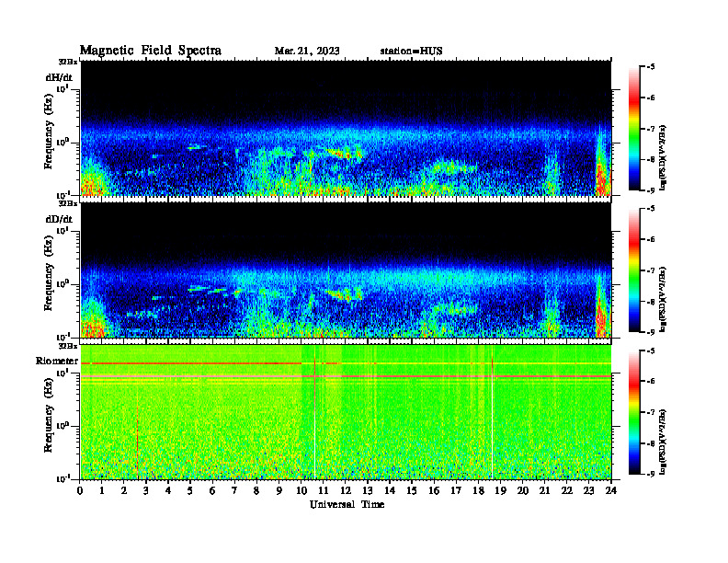Click the "4" hour tick label
728x563 pixels.
click(168, 490)
